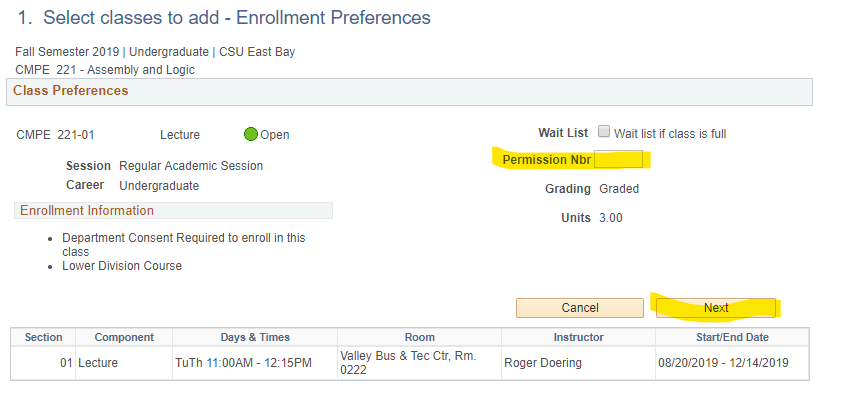Select the Start/End Date column header
Image resolution: width=862 pixels, height=398 pixels.
732,337
